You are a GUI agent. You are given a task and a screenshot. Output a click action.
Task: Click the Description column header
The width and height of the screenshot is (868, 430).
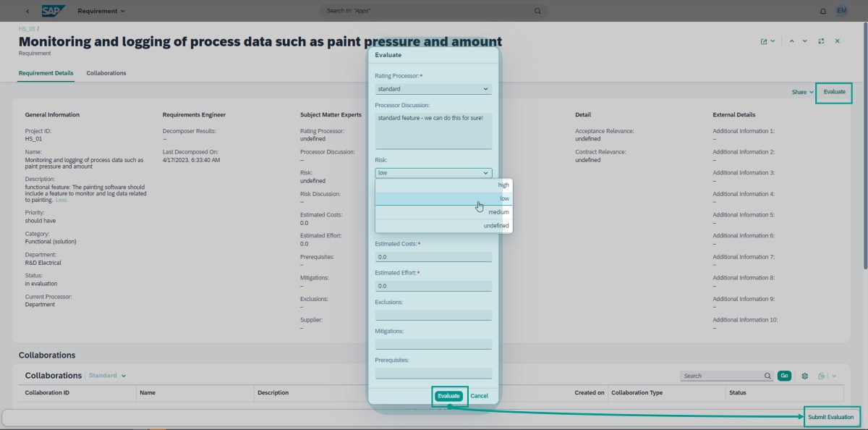273,392
